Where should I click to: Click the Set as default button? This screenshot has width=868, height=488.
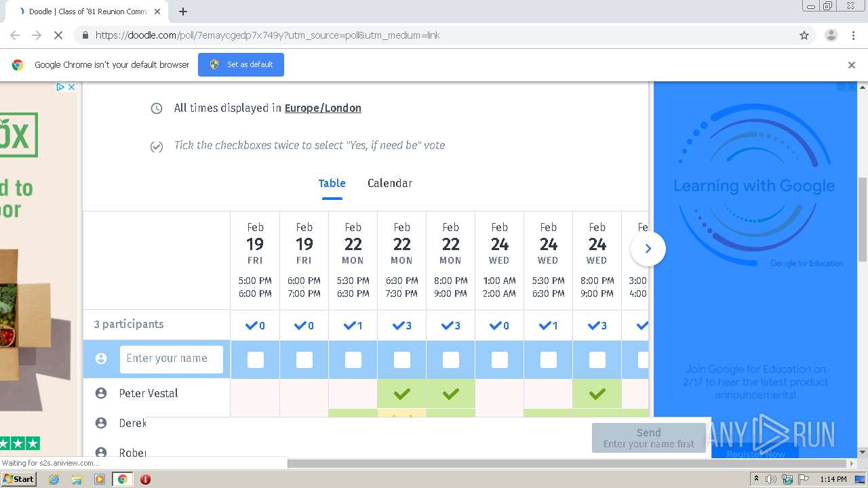pyautogui.click(x=241, y=64)
